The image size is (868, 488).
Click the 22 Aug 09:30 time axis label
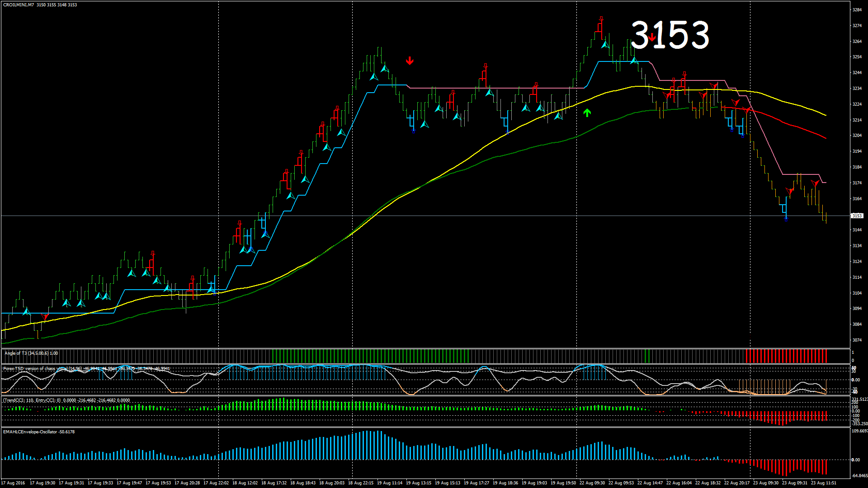pyautogui.click(x=592, y=483)
